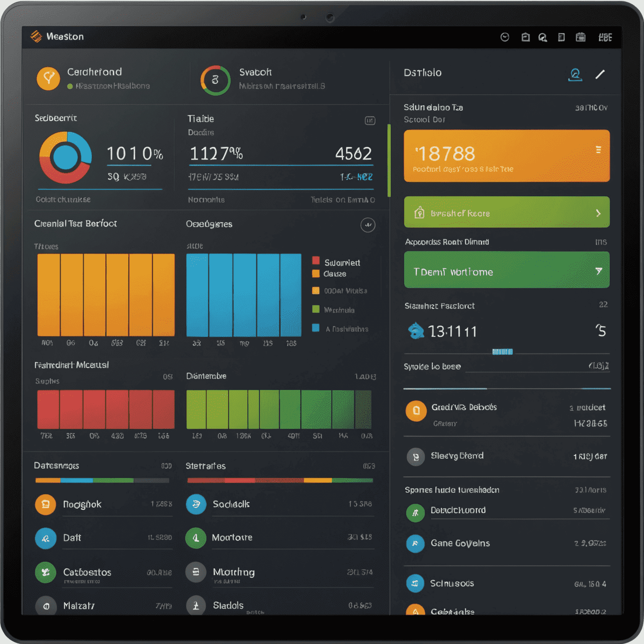Open the calendar icon in top bar
Screen dimensions: 644x644
coord(581,37)
